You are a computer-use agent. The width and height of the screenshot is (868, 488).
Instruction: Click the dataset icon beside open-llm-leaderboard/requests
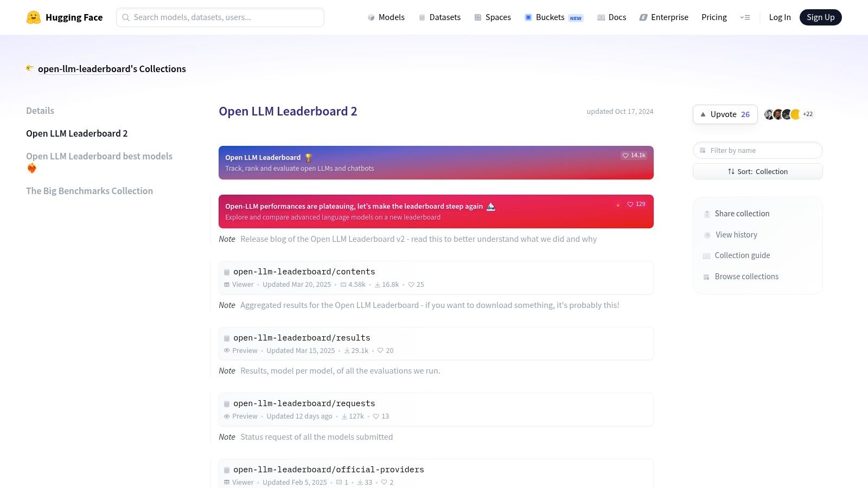point(227,404)
